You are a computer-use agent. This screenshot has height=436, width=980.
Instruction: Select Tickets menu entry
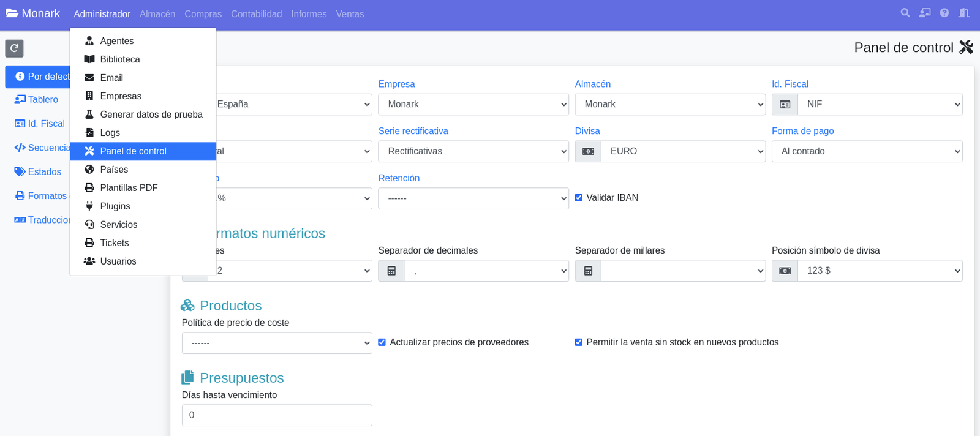(x=143, y=243)
